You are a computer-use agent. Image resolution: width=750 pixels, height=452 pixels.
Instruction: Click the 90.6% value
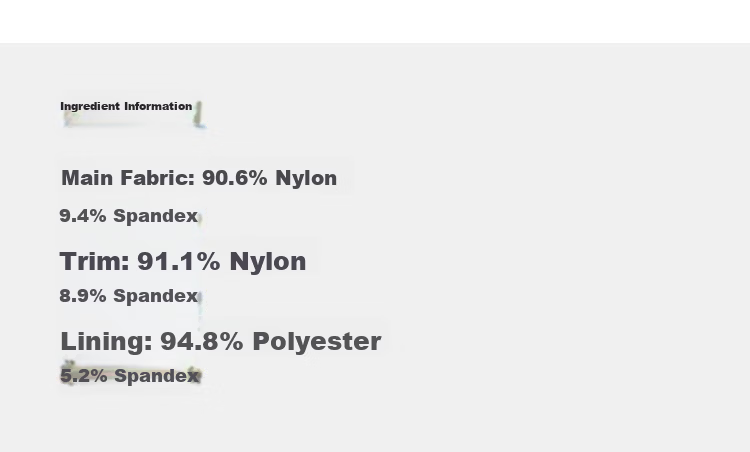click(x=235, y=178)
